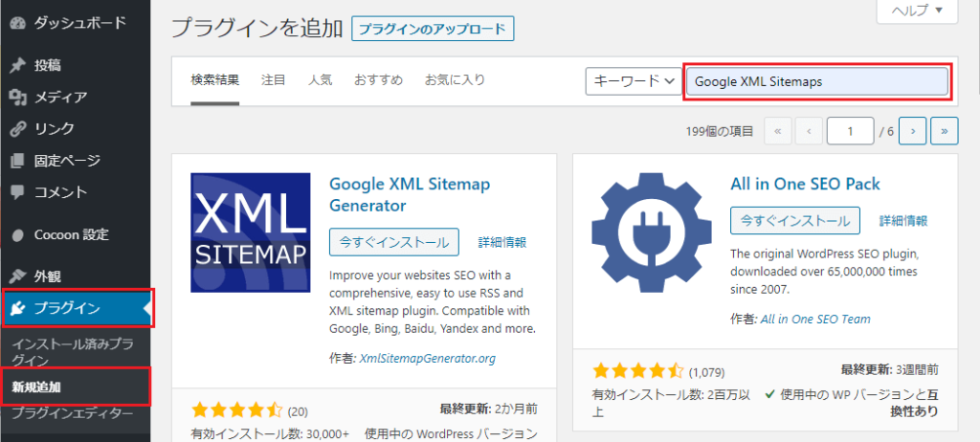This screenshot has height=442, width=980.
Task: Click the star rating of All in One SEO Pack
Action: pyautogui.click(x=638, y=371)
